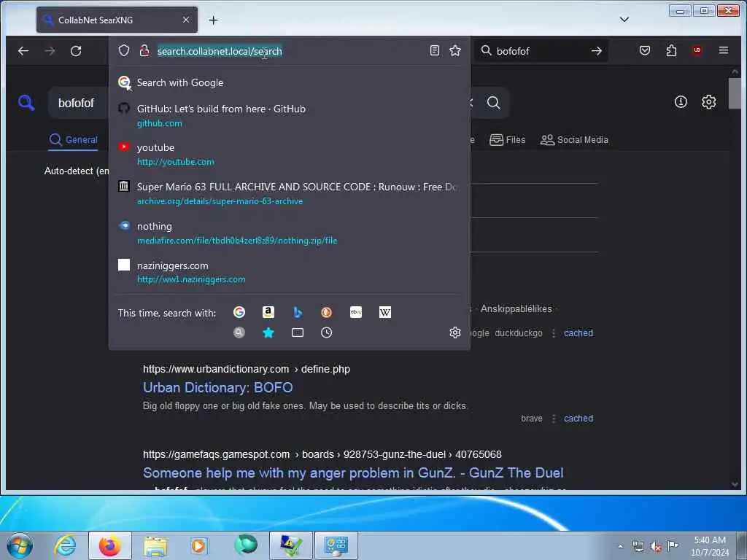Expand the list all tabs chevron
747x560 pixels.
point(624,20)
